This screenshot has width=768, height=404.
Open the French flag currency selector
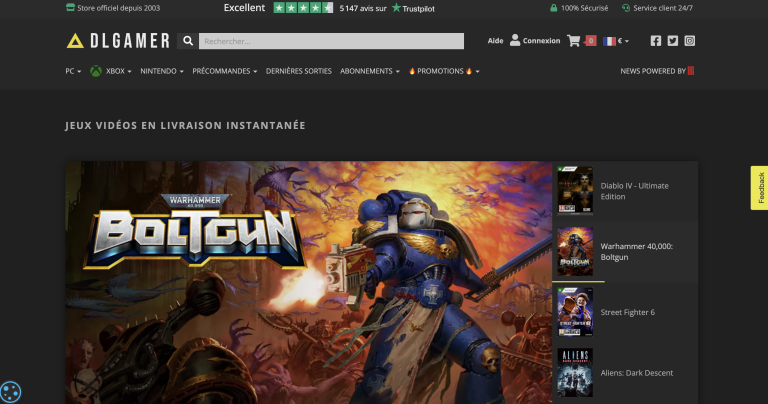click(616, 41)
